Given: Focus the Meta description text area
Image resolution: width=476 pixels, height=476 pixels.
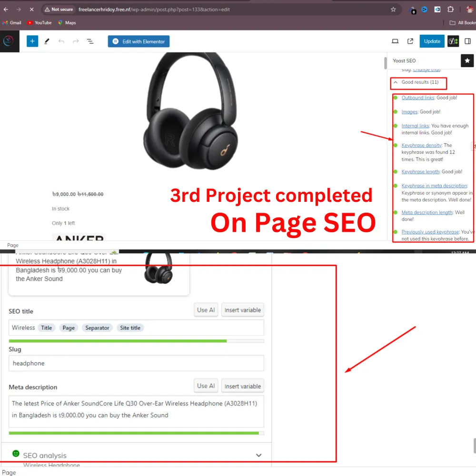Looking at the screenshot, I should coord(136,411).
